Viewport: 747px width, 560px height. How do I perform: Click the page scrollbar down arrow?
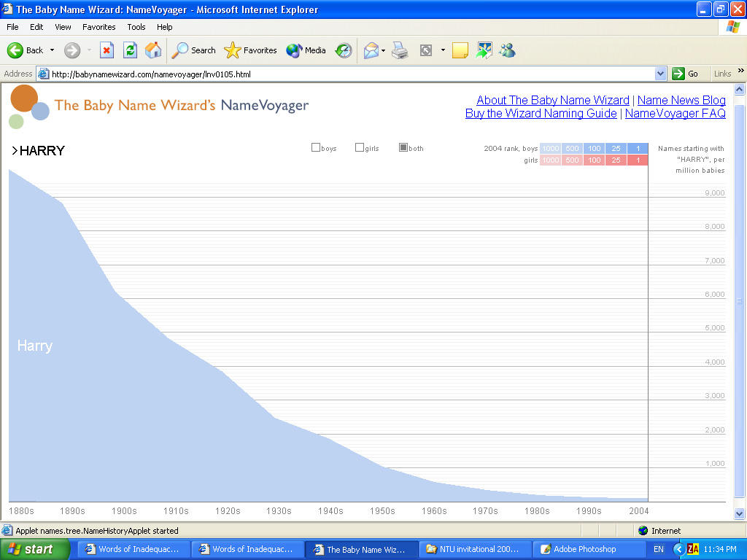click(x=740, y=513)
